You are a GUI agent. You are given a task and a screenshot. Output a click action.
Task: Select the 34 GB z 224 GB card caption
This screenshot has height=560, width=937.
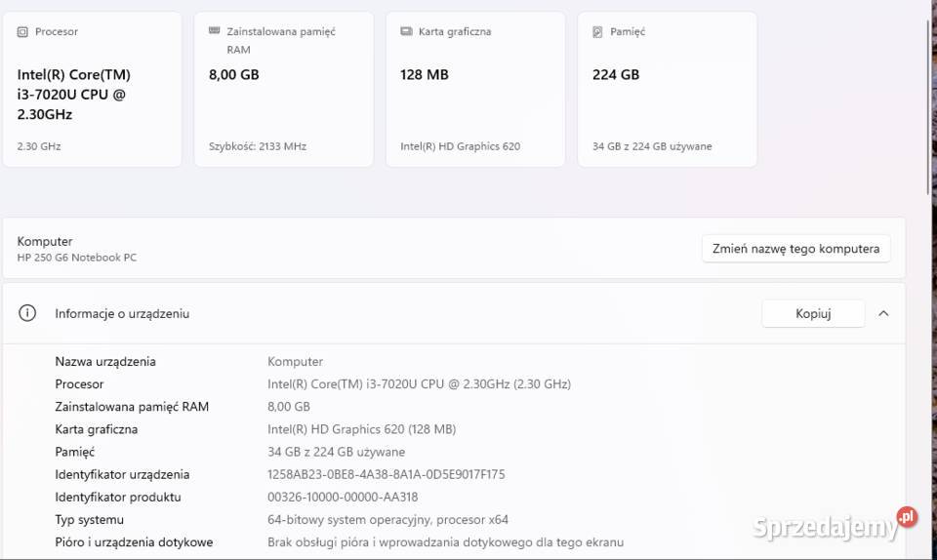click(652, 146)
